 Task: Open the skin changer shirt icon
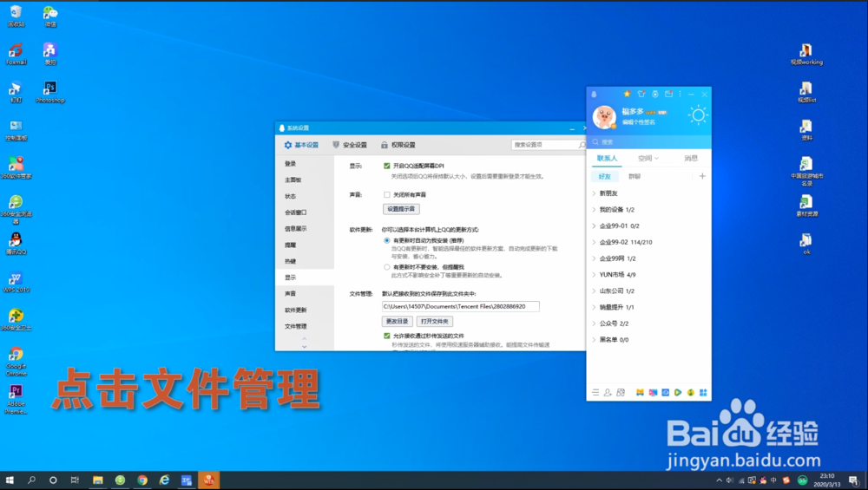641,94
